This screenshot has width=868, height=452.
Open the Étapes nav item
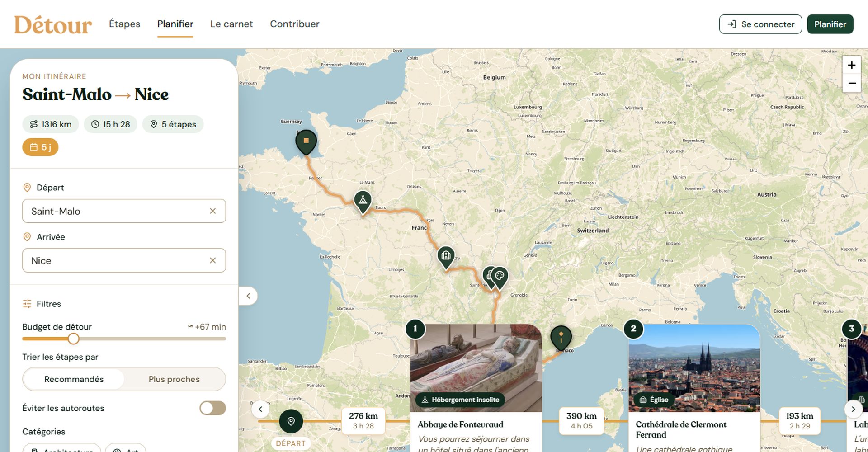[124, 24]
